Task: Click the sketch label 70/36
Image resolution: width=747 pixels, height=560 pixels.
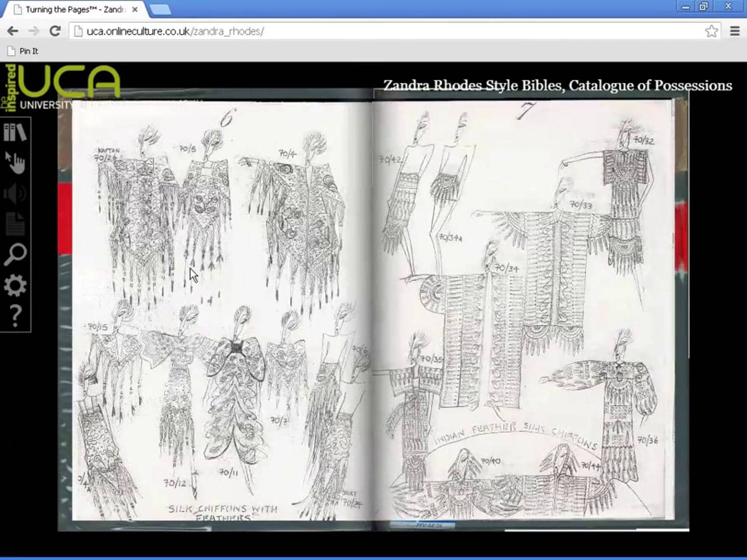Action: point(647,440)
